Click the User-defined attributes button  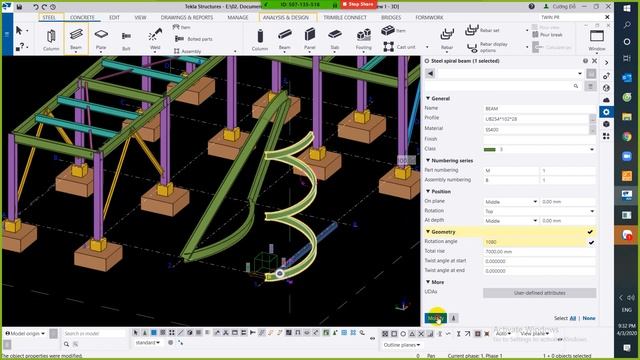[540, 293]
